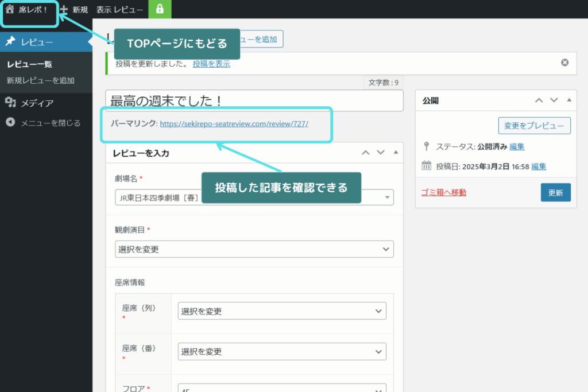The width and height of the screenshot is (588, 392).
Task: Open the 座席（番） dropdown
Action: [x=282, y=351]
